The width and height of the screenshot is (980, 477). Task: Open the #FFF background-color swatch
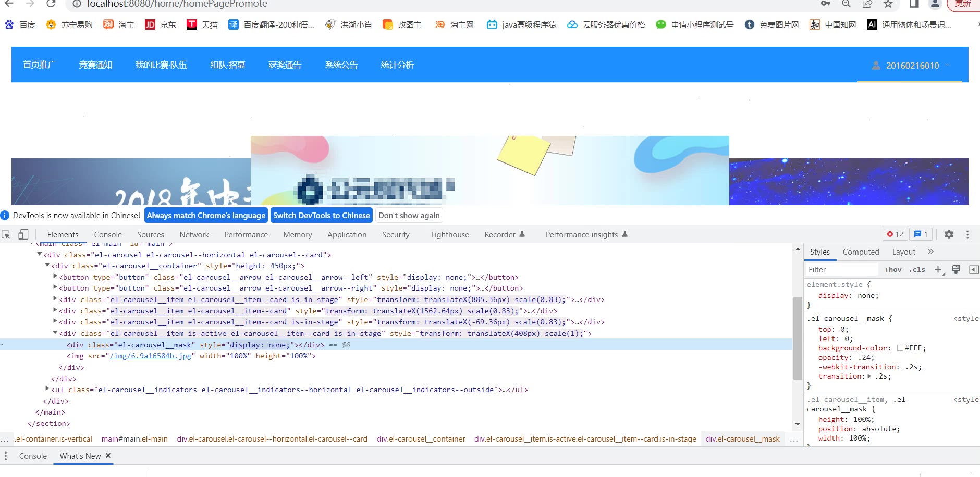(900, 348)
